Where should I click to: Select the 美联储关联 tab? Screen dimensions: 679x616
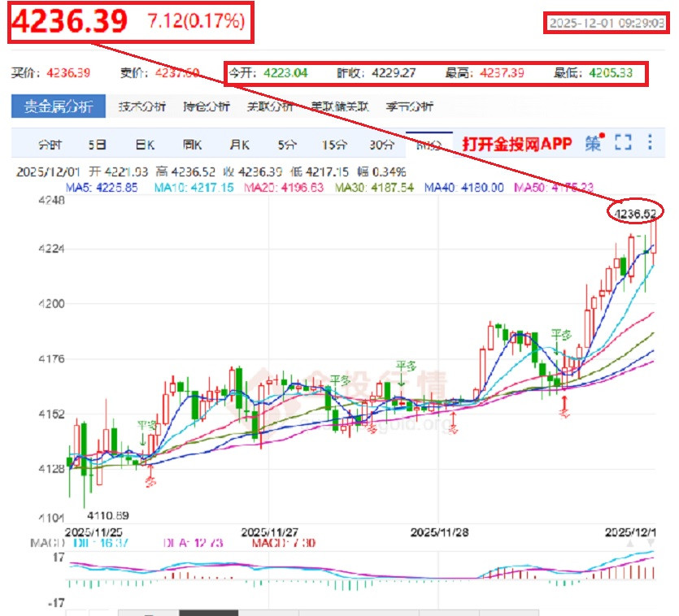(340, 106)
